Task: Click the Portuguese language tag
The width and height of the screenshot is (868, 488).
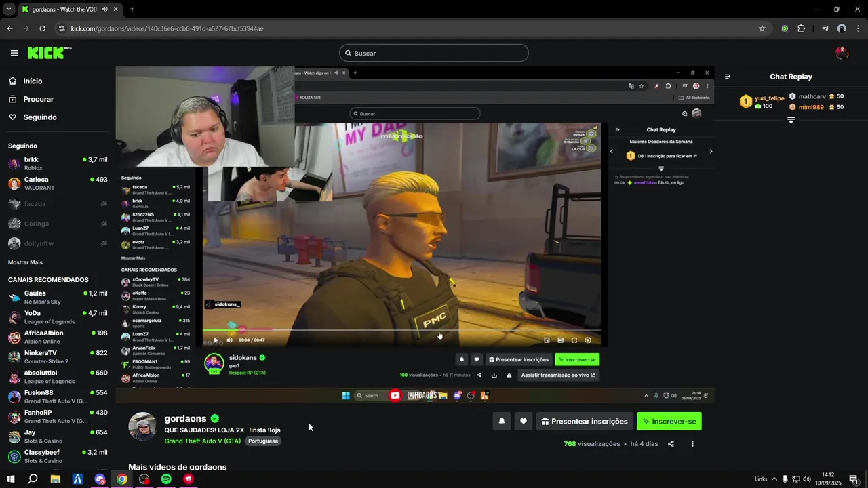Action: (x=262, y=441)
